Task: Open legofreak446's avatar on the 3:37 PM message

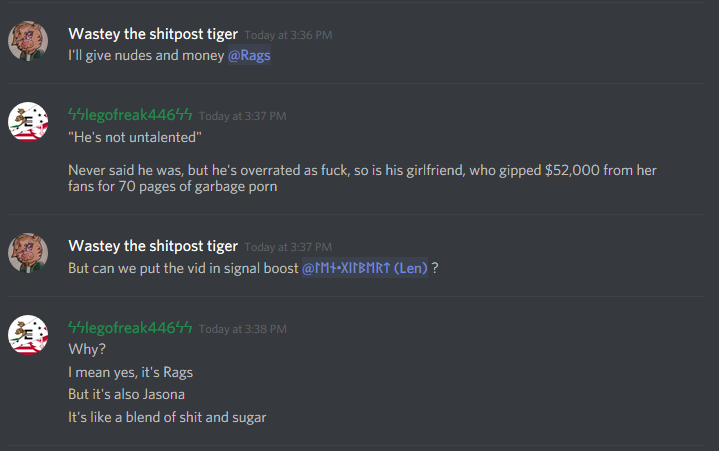Action: point(28,122)
